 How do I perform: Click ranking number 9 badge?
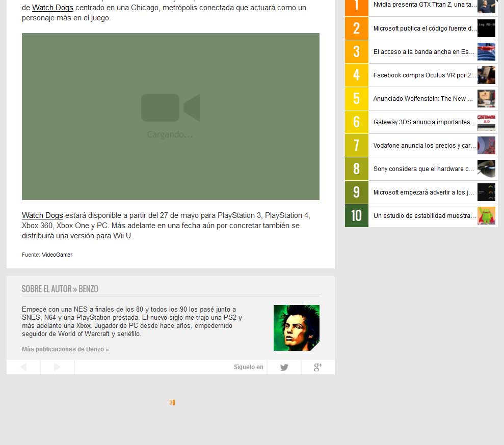(x=356, y=192)
